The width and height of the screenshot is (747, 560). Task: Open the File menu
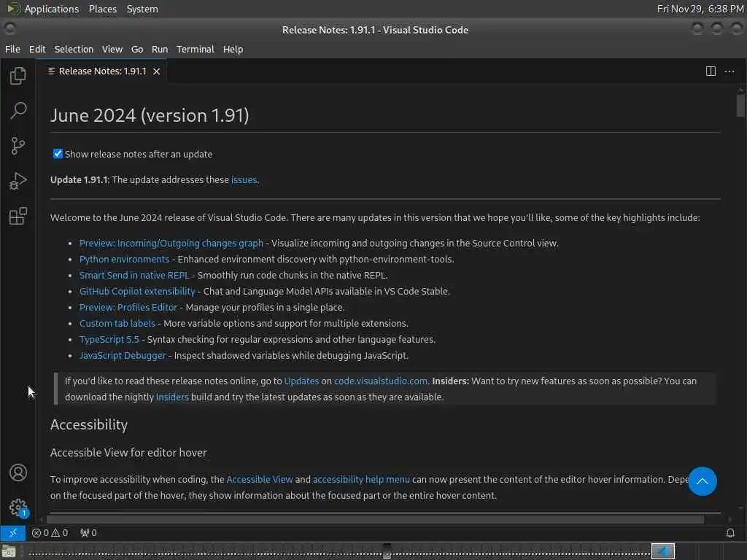tap(12, 49)
